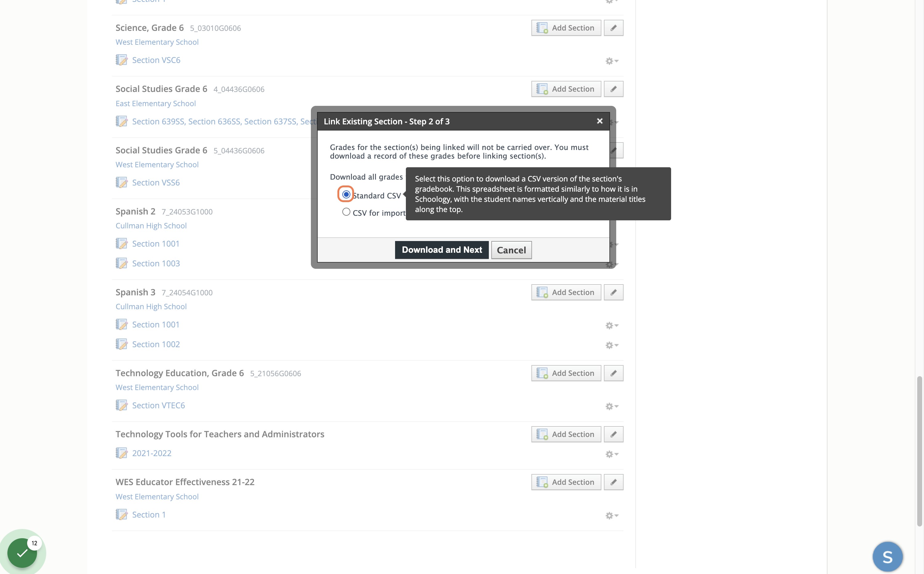Add Section to WES Educator Effectiveness 21-22
The width and height of the screenshot is (924, 574).
[x=566, y=482]
